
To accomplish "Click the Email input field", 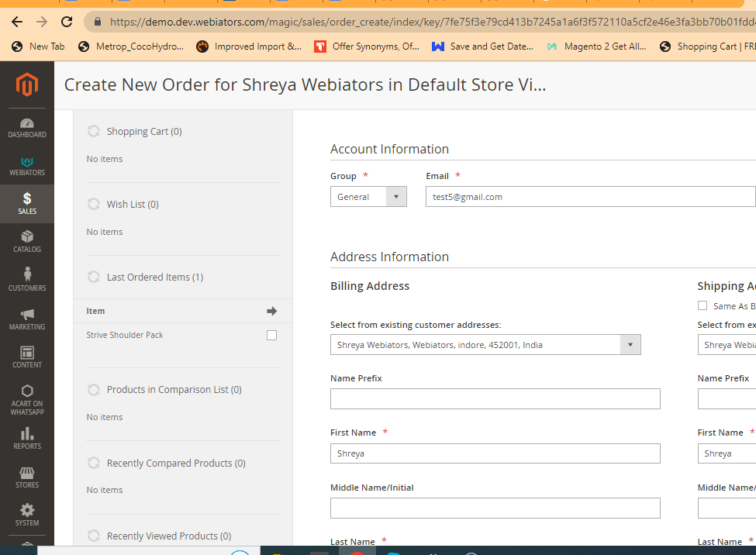I will [x=591, y=197].
